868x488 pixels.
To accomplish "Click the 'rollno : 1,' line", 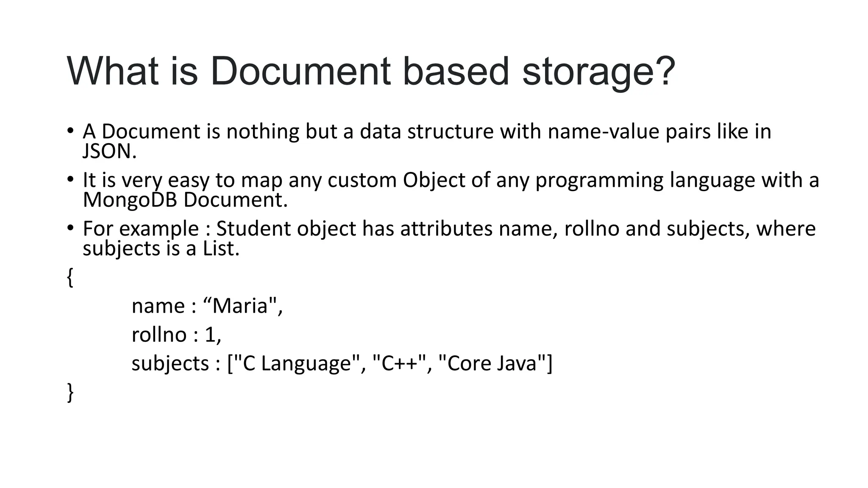I will coord(176,335).
